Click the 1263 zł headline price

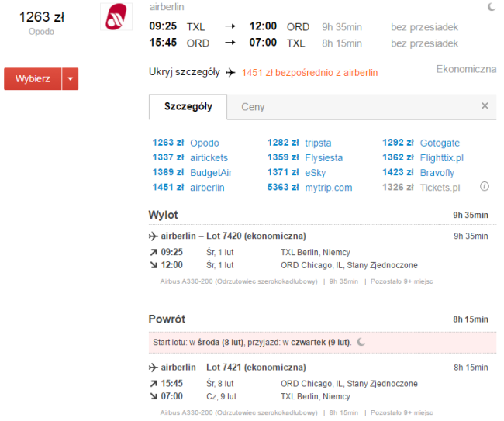point(42,17)
